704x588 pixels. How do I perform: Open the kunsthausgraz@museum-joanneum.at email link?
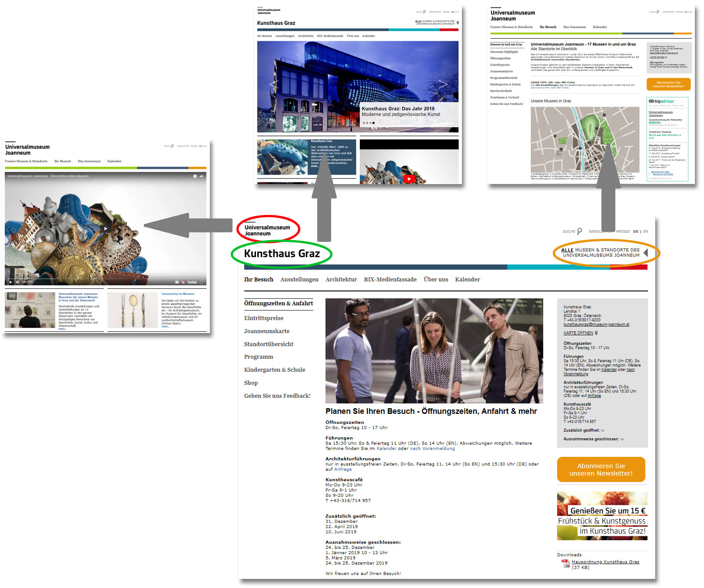[596, 324]
